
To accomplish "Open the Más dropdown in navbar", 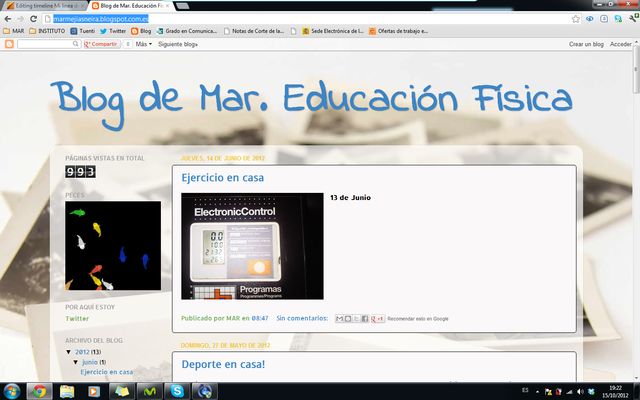I will click(x=143, y=44).
